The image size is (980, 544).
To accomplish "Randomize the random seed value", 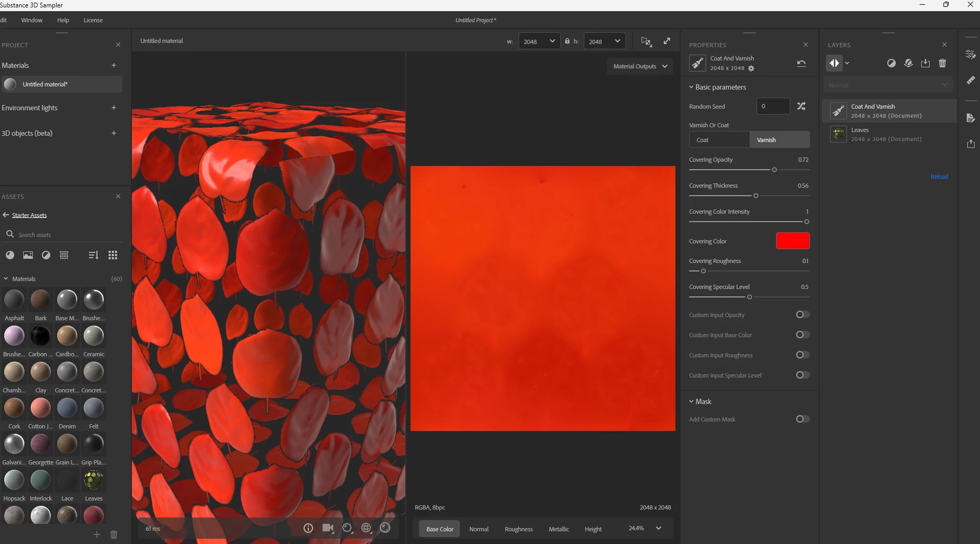I will point(801,106).
